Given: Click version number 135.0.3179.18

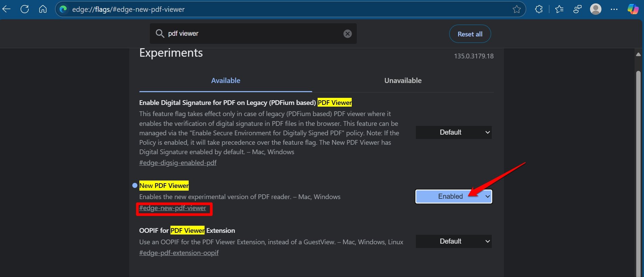Looking at the screenshot, I should coord(474,56).
